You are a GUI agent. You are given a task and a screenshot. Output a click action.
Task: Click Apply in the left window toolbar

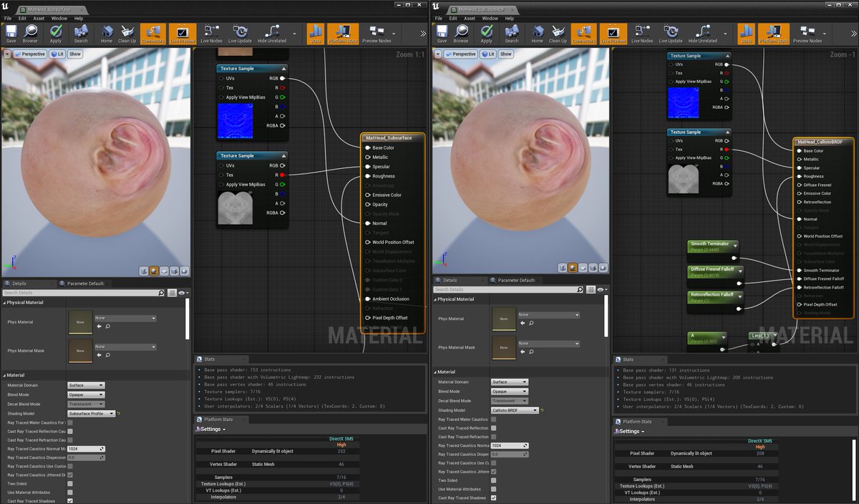56,34
